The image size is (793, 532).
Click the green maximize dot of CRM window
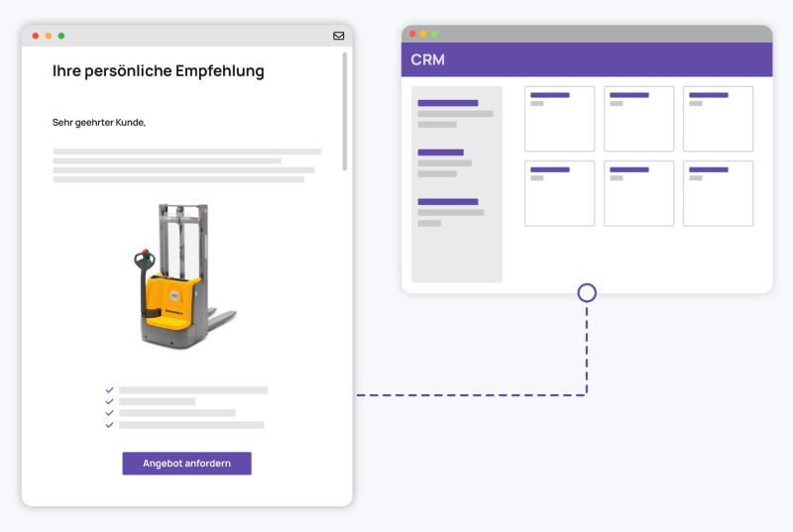(x=434, y=34)
